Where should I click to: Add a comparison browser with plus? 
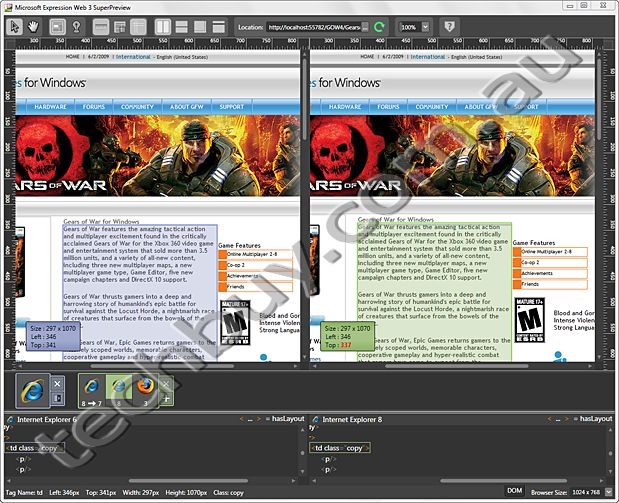pyautogui.click(x=166, y=399)
